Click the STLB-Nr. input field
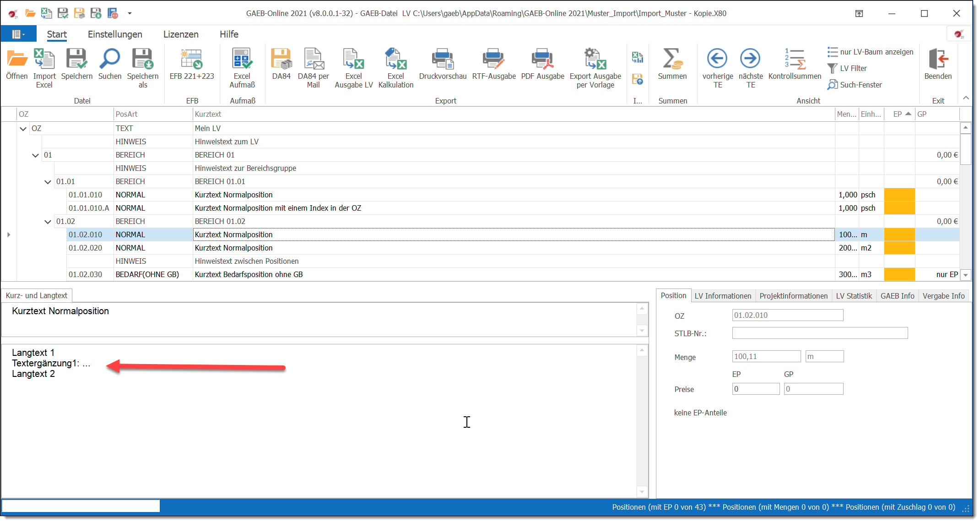The width and height of the screenshot is (980, 523). point(819,333)
